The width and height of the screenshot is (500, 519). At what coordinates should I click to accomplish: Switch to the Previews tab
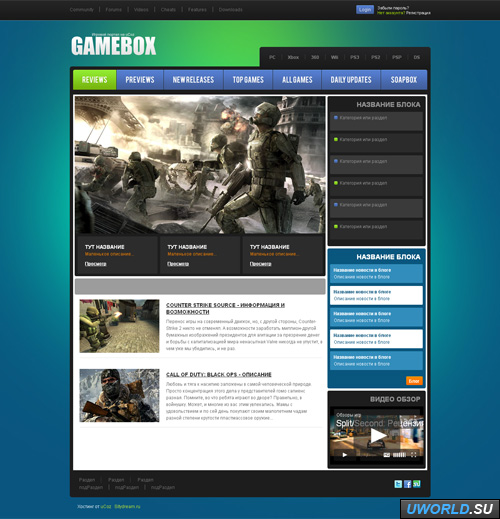140,80
